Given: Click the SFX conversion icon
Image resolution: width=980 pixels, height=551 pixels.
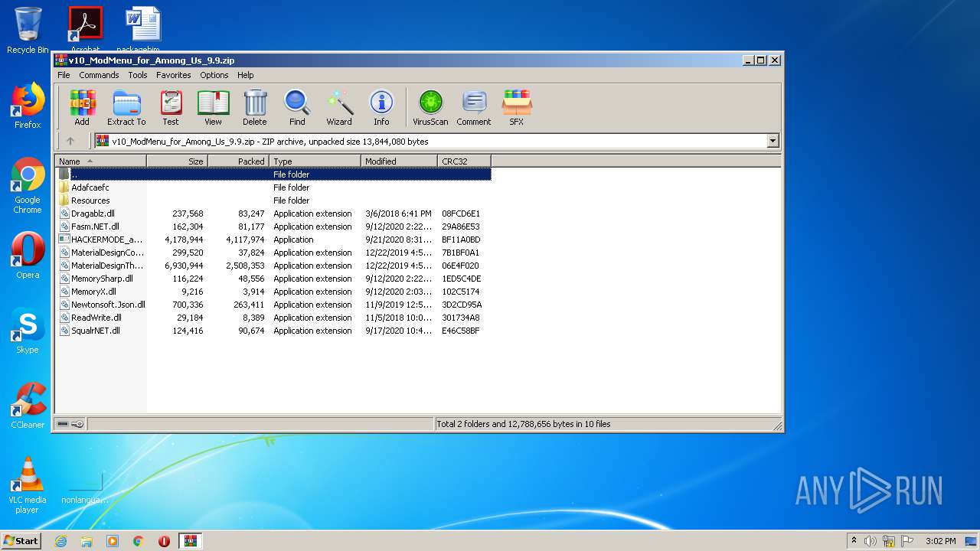Looking at the screenshot, I should tap(517, 107).
